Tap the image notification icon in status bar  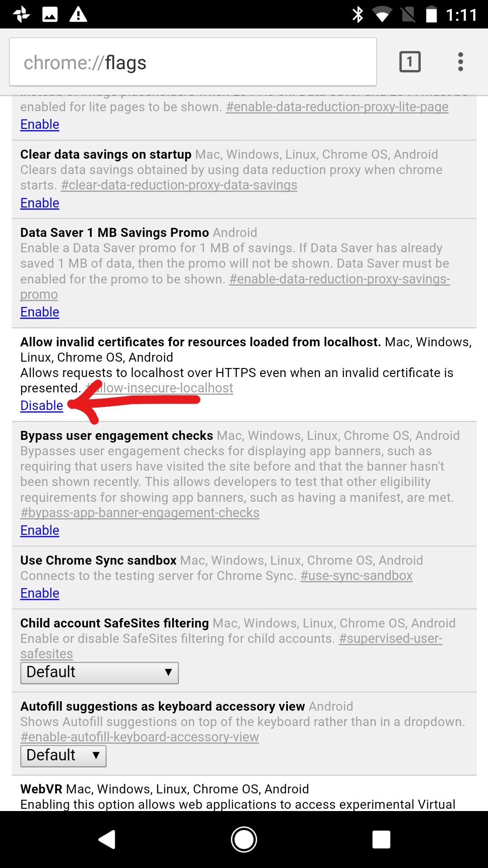(50, 14)
